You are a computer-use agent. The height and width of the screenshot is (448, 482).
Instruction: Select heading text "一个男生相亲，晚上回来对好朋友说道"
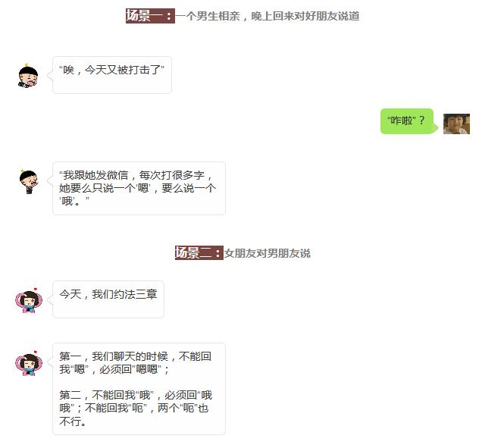[267, 16]
